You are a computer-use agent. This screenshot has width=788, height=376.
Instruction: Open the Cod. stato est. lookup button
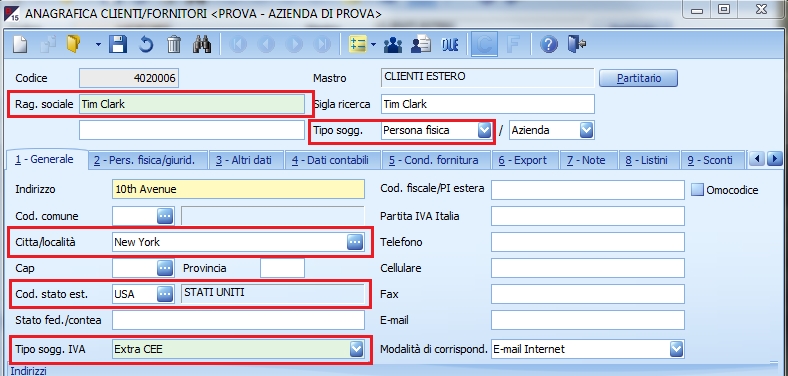[165, 294]
